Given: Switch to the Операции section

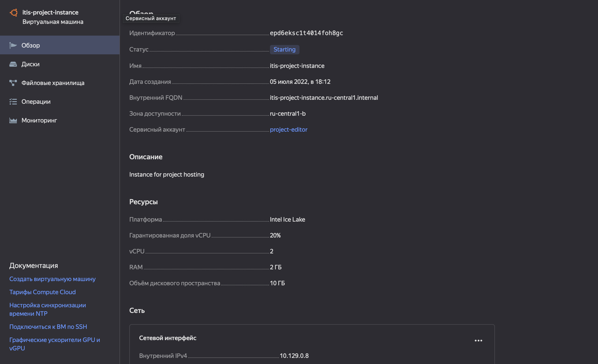Looking at the screenshot, I should click(x=60, y=101).
